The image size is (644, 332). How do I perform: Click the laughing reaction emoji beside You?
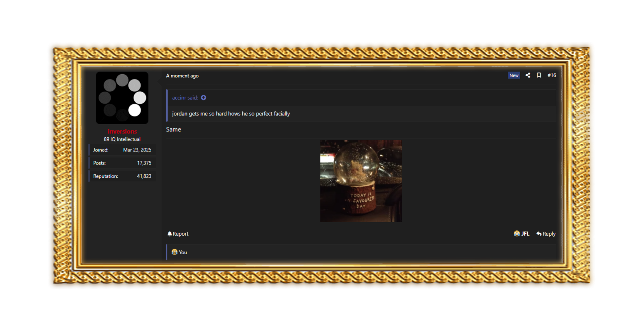(174, 252)
